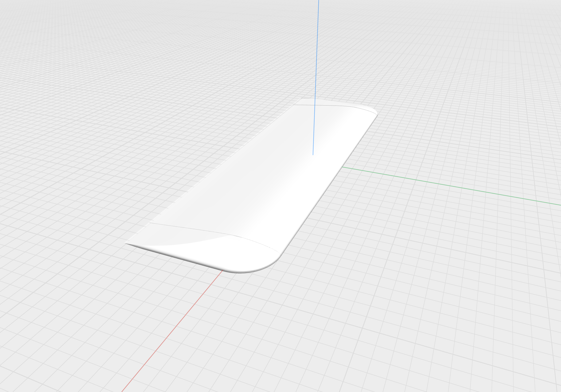Click the sharp pointed left tip of solid
561x392 pixels.
(x=126, y=243)
